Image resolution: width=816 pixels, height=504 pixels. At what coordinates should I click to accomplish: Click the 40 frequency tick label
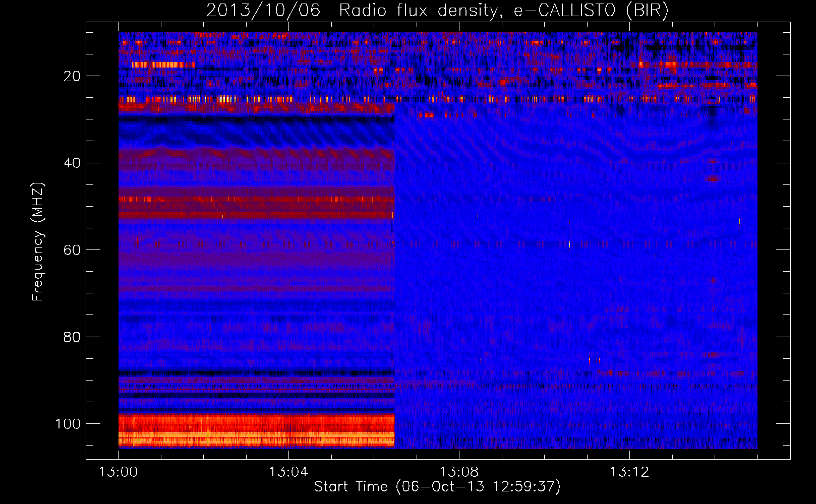pos(72,163)
